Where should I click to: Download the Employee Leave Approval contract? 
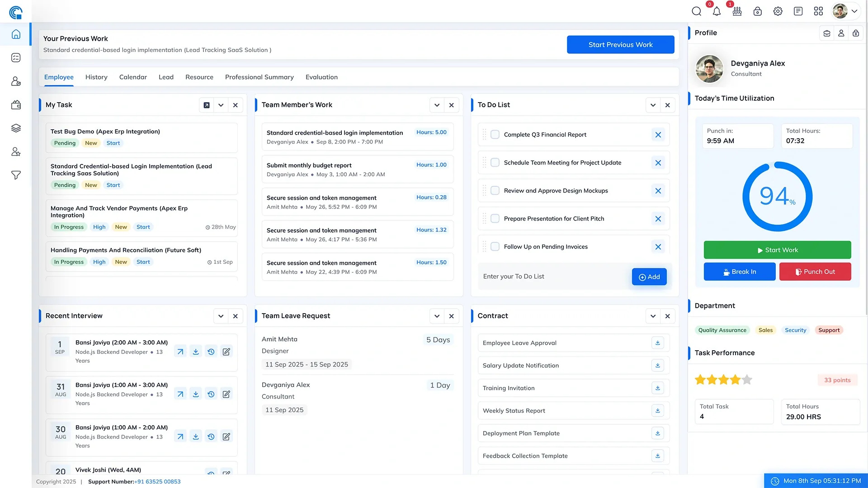[658, 343]
